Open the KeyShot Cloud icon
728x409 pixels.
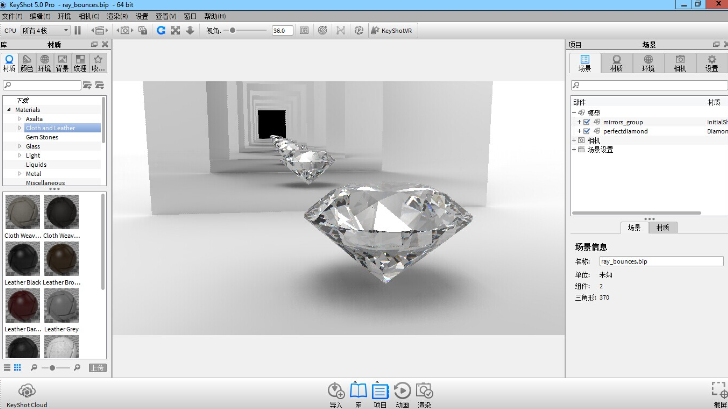tap(26, 391)
